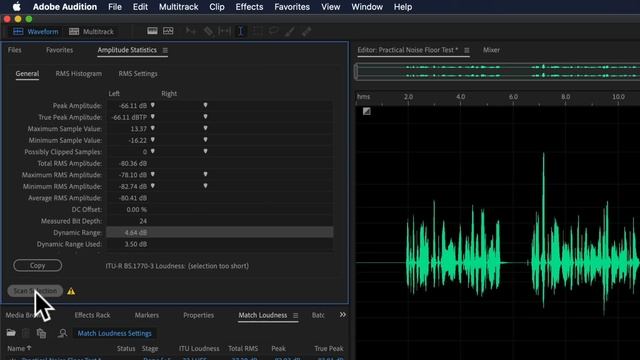Click the open files folder icon in Match Loudness
640x360 pixels.
pyautogui.click(x=11, y=333)
